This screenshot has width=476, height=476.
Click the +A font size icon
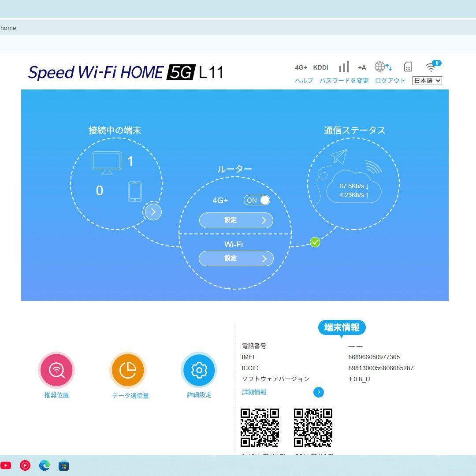pyautogui.click(x=362, y=67)
